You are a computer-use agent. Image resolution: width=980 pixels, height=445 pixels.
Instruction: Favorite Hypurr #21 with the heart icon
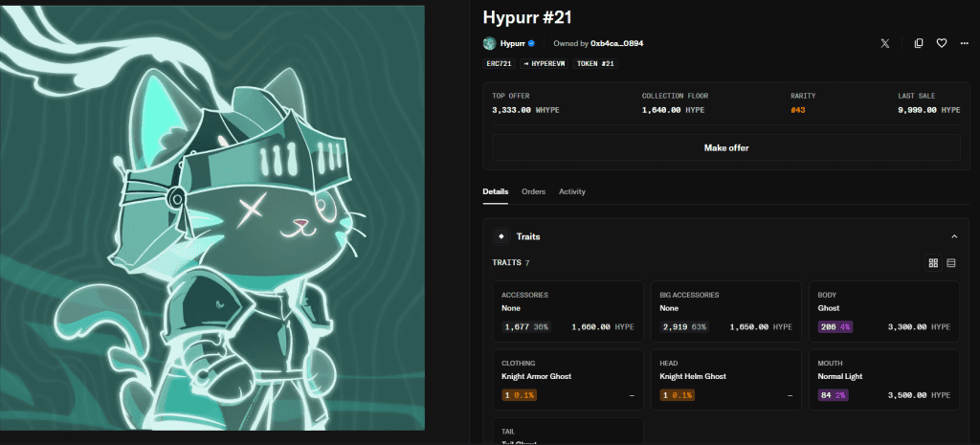click(x=942, y=43)
